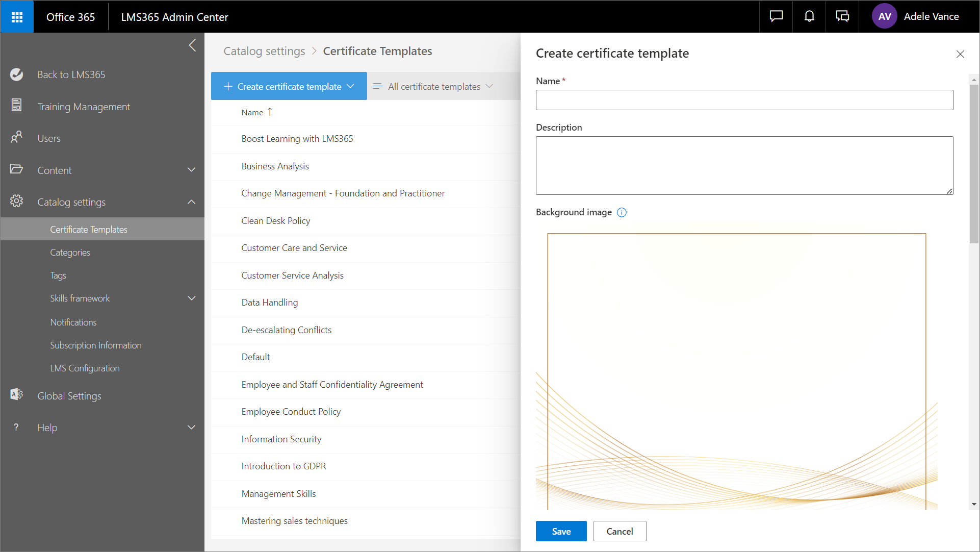Open Create certificate template dropdown arrow

tap(351, 86)
